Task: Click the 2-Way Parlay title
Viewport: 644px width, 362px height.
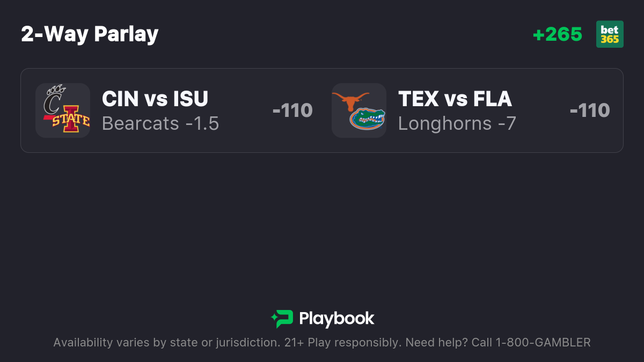Action: click(x=90, y=34)
